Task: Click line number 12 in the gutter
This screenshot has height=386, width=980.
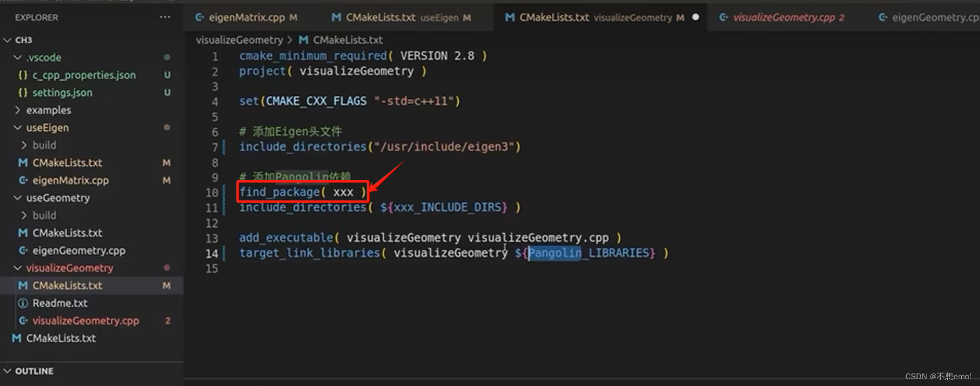Action: 212,223
